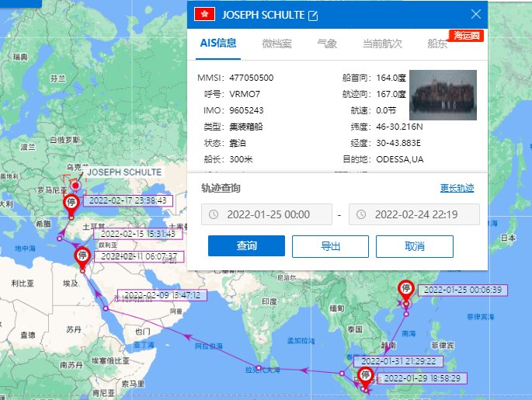Image resolution: width=532 pixels, height=400 pixels.
Task: Click the stop marker near 2022-01-29 timestamp
Action: (366, 377)
